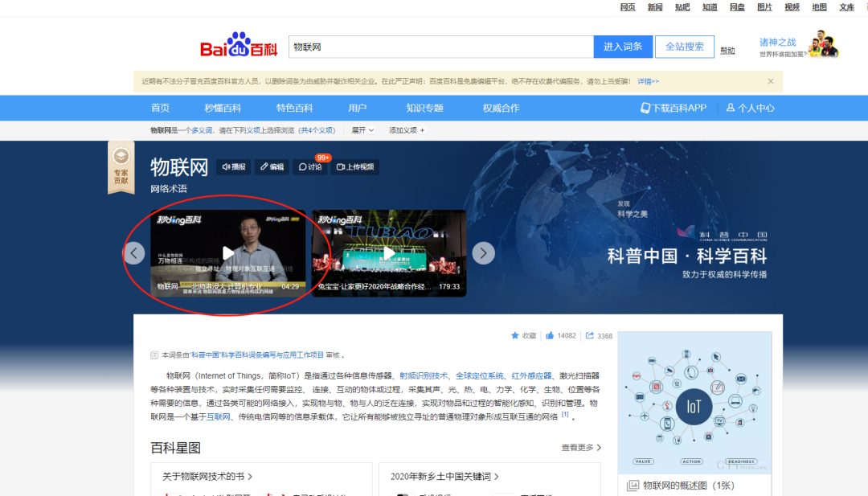Like the entry showing 14082
Viewport: 868px width, 496px height.
pos(561,335)
